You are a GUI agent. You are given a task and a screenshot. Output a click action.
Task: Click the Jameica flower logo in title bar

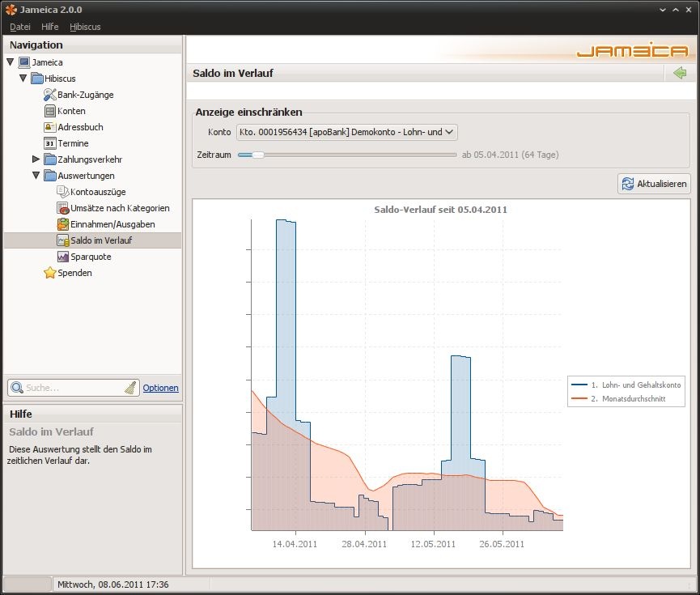11,10
